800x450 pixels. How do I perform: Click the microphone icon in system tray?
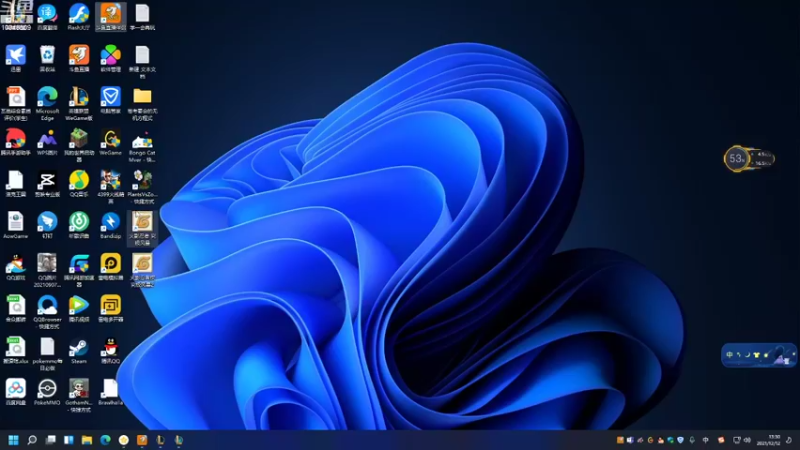point(692,440)
